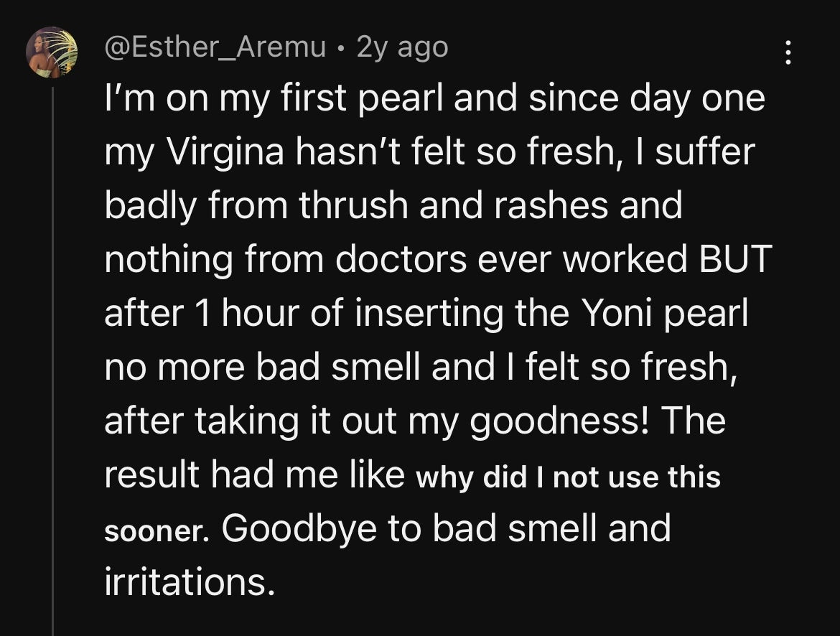Click the word "irritations." on the last line

pyautogui.click(x=190, y=582)
